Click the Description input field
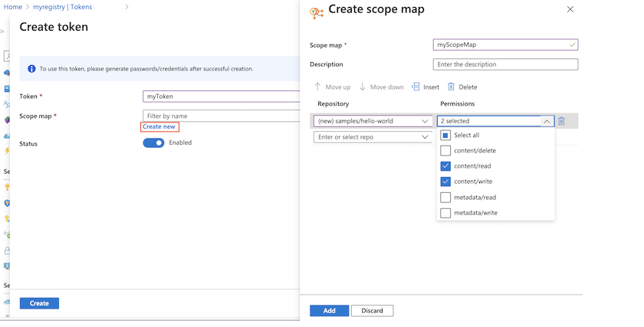Viewport: 644px width, 327px height. pyautogui.click(x=505, y=64)
